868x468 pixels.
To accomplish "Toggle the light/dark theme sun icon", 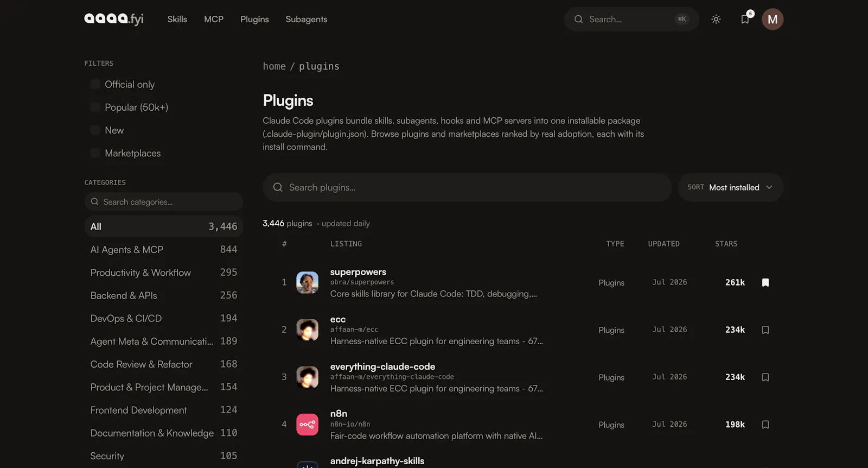I will coord(716,19).
